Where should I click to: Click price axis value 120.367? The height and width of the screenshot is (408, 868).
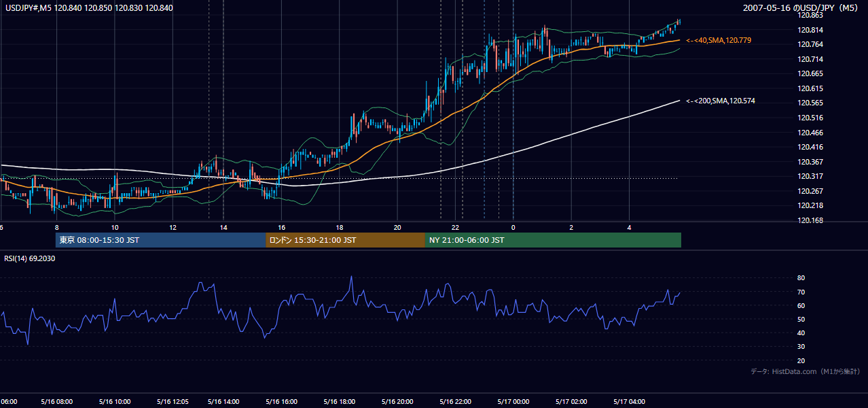tap(811, 162)
